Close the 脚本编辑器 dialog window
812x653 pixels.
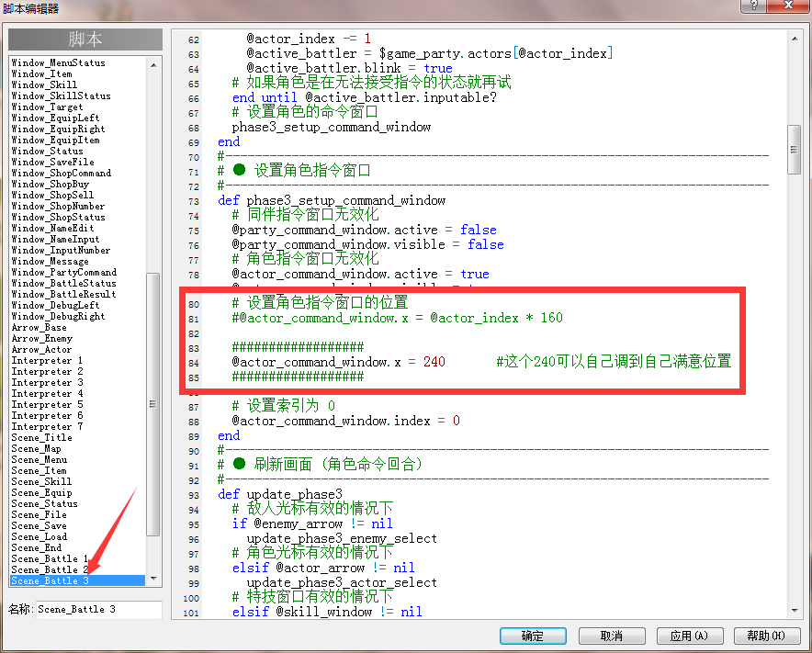click(788, 6)
